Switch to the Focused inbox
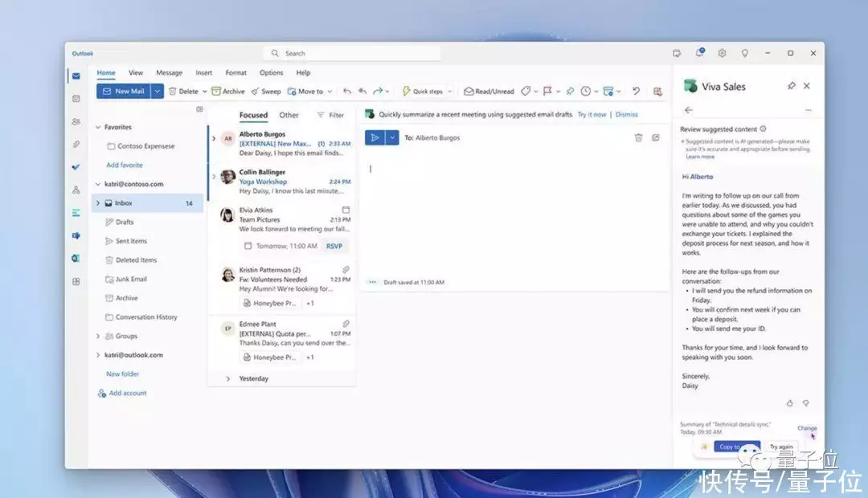868x498 pixels. [x=253, y=115]
